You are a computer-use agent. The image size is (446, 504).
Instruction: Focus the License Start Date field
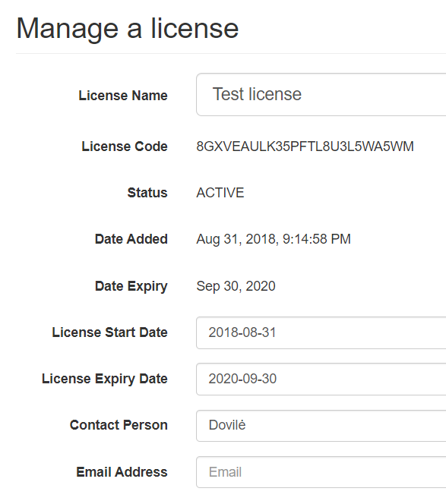click(x=321, y=332)
